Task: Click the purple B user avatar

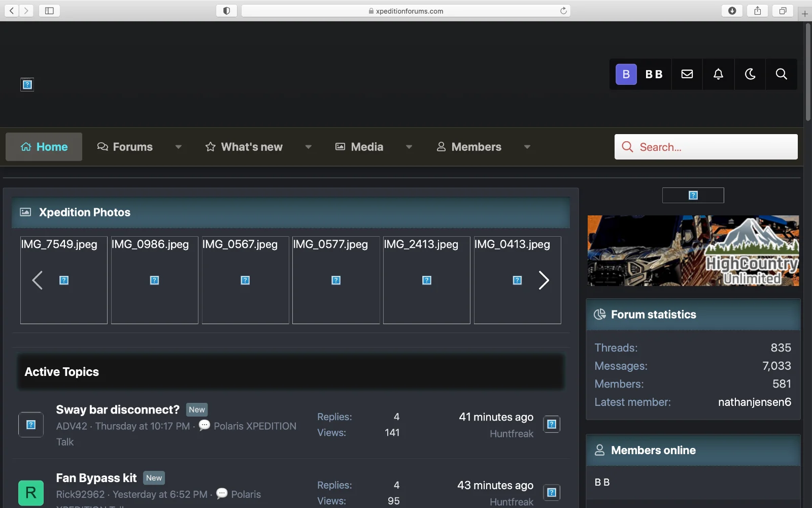Action: 626,74
